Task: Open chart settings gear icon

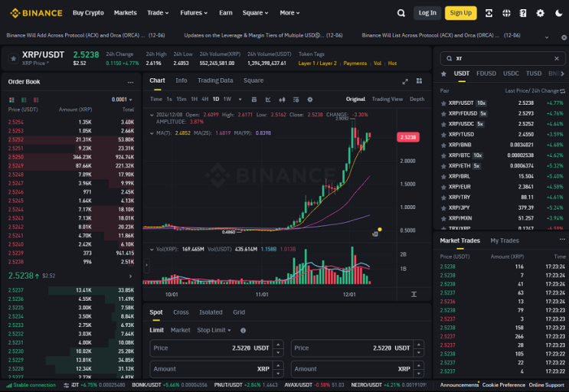Action: pos(310,100)
